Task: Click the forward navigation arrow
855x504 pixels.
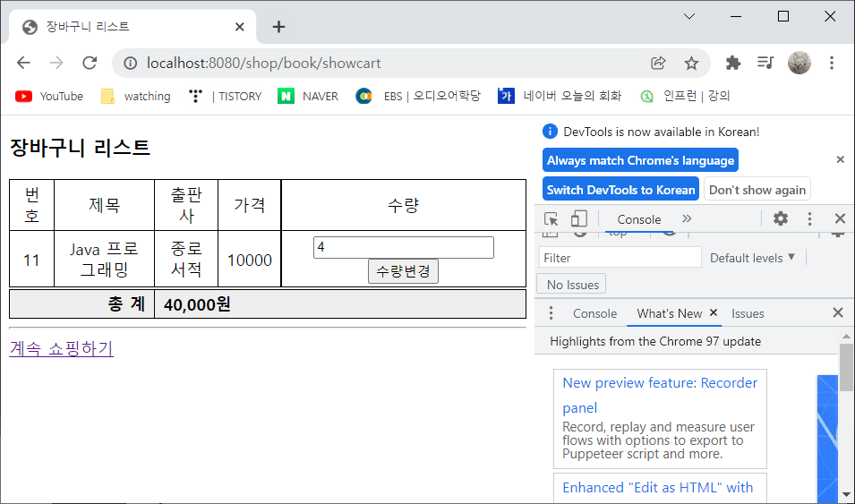Action: (x=56, y=64)
